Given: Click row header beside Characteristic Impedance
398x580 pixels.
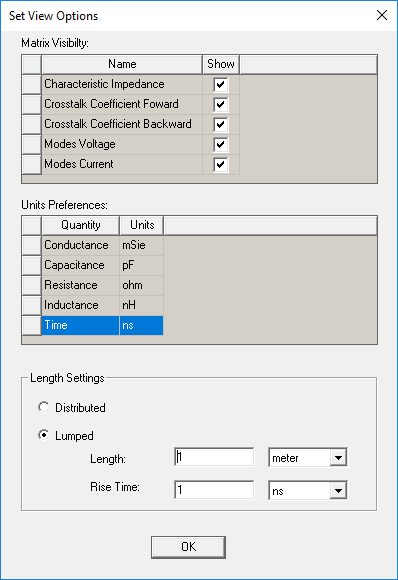Looking at the screenshot, I should point(31,84).
